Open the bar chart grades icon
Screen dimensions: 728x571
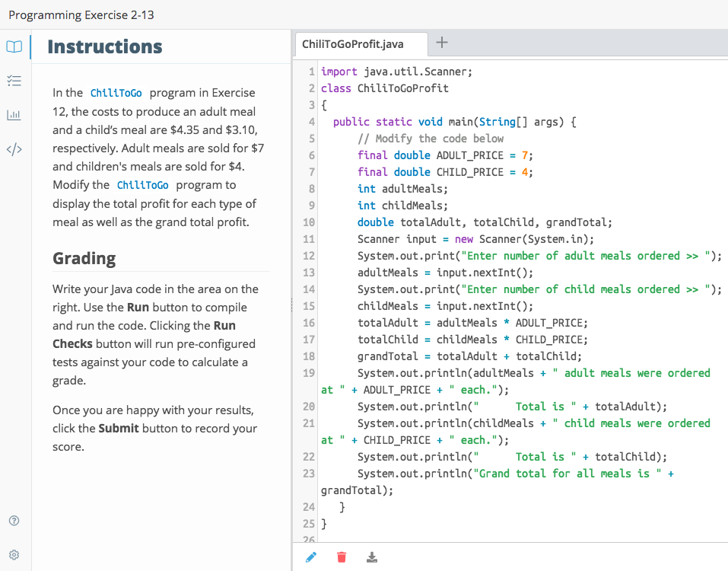(x=14, y=115)
